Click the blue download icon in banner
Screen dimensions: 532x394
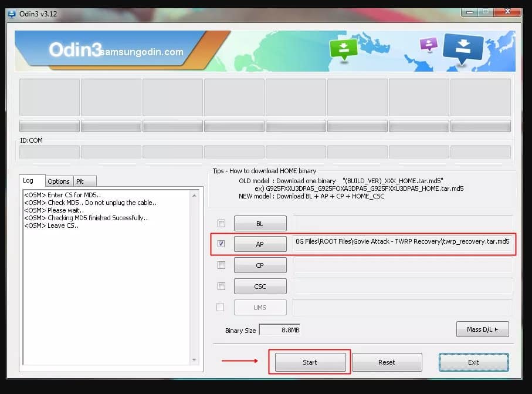(x=463, y=48)
